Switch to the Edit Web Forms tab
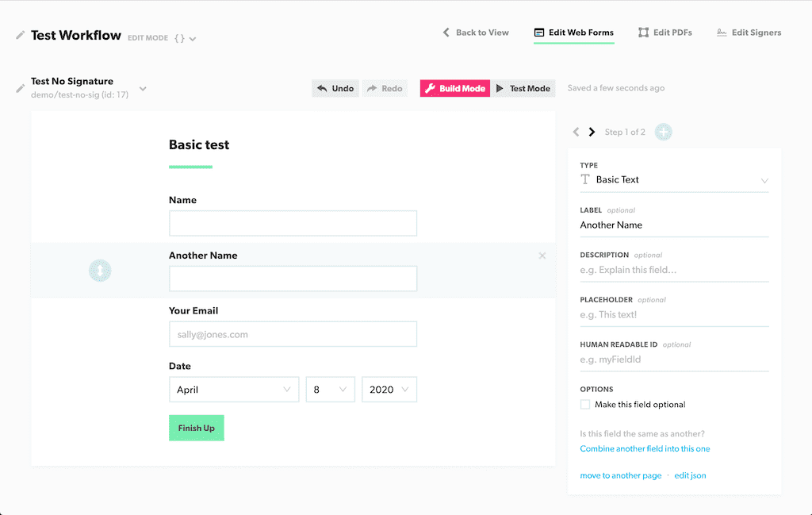This screenshot has width=812, height=515. (x=574, y=32)
